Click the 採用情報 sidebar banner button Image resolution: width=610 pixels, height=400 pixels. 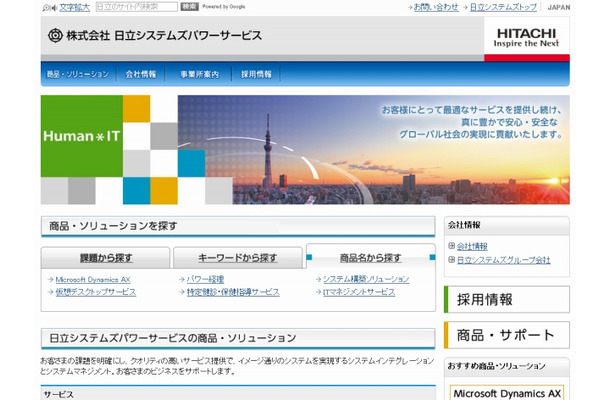click(x=507, y=300)
